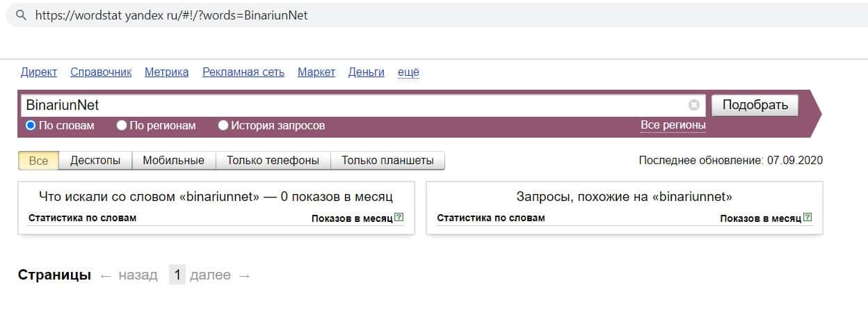Expand the "ещё" services menu
This screenshot has height=322, width=868.
[408, 72]
